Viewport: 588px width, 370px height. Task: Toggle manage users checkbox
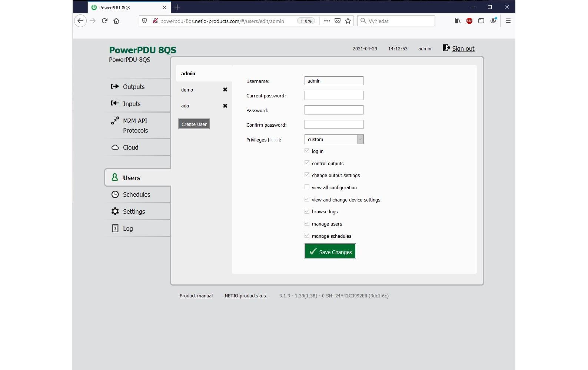[x=307, y=223]
